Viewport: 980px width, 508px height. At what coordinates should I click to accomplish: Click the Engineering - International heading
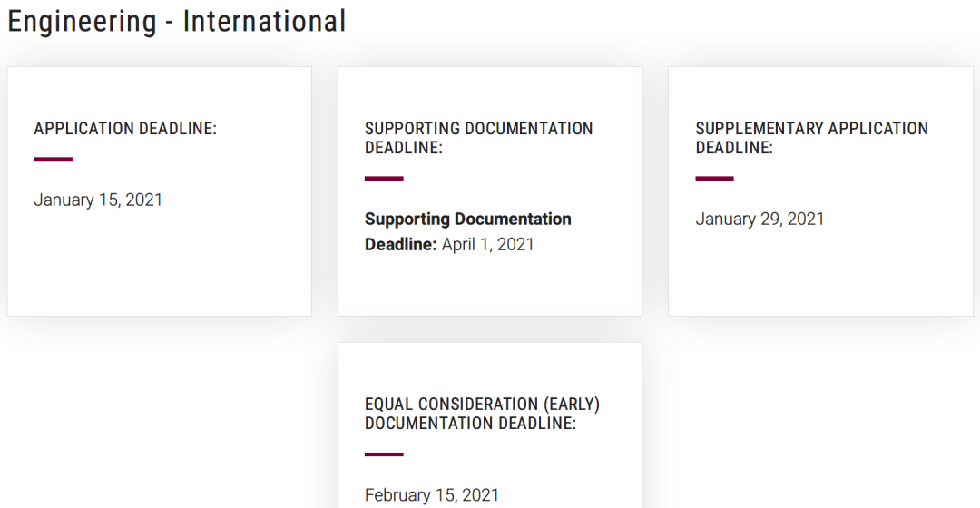click(x=177, y=22)
